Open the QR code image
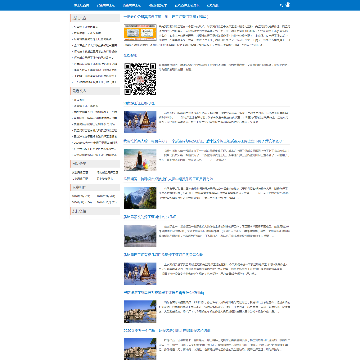 [140, 79]
